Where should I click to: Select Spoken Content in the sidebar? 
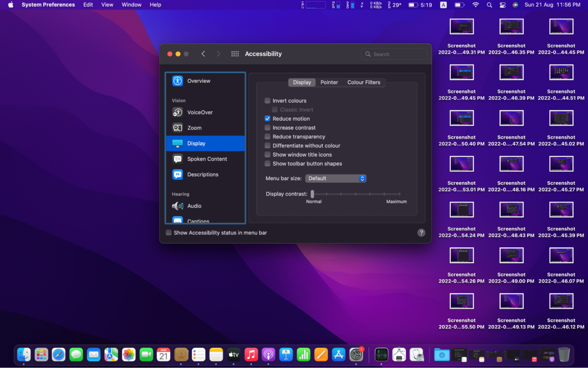pos(207,159)
